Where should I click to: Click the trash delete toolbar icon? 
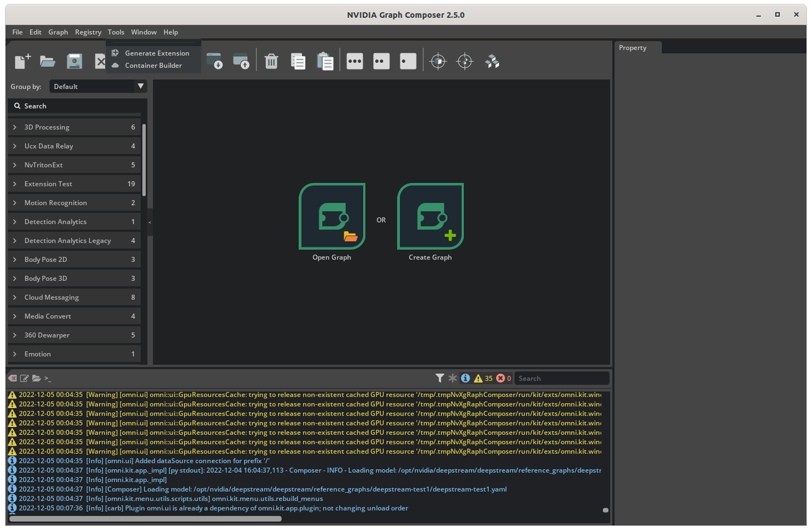(x=271, y=61)
